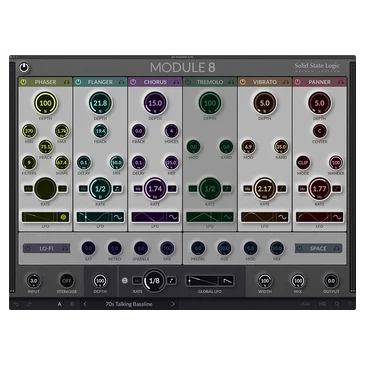365x365 pixels.
Task: Go to the previous preset arrow
Action: click(x=85, y=304)
